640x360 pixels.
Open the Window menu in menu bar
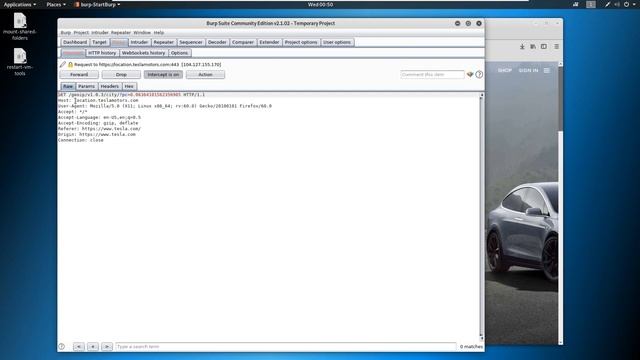coord(142,33)
